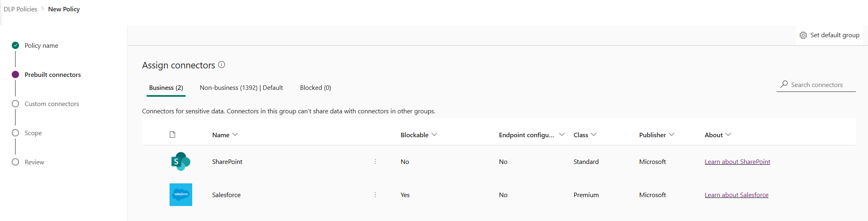Go back to DLP Policies breadcrumb
Image resolution: width=868 pixels, height=221 pixels.
pyautogui.click(x=21, y=9)
